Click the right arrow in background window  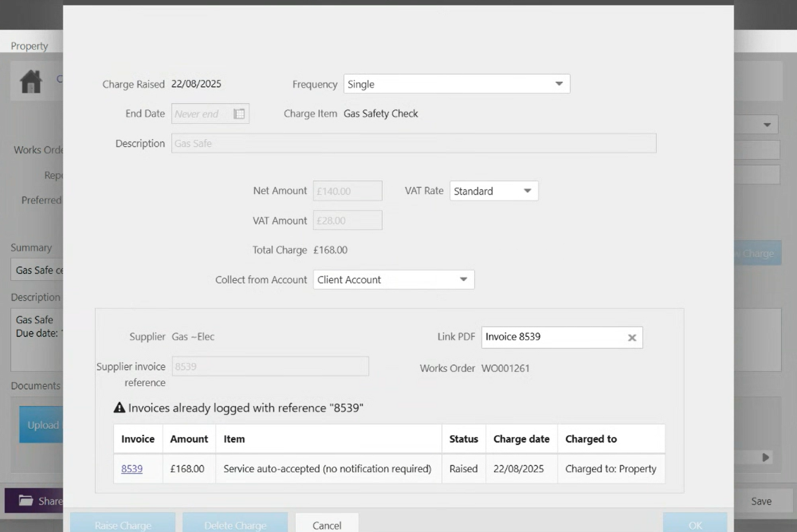pyautogui.click(x=766, y=457)
